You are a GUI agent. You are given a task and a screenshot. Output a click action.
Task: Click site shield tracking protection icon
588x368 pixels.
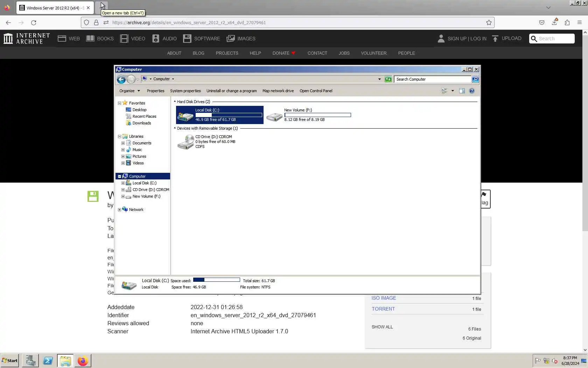pos(86,22)
